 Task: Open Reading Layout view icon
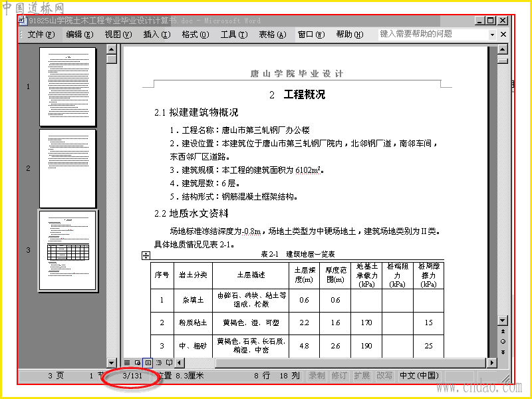tap(169, 362)
